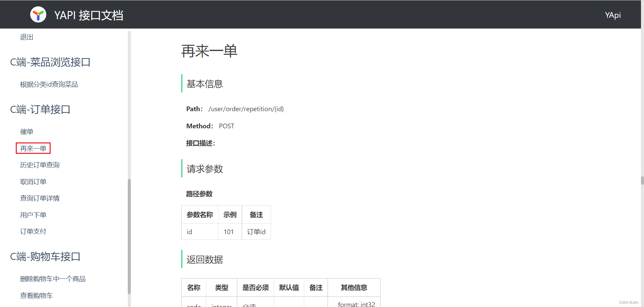Expand the C端-菜品浏览接口 category
Viewport: 644px width, 307px height.
click(x=50, y=62)
